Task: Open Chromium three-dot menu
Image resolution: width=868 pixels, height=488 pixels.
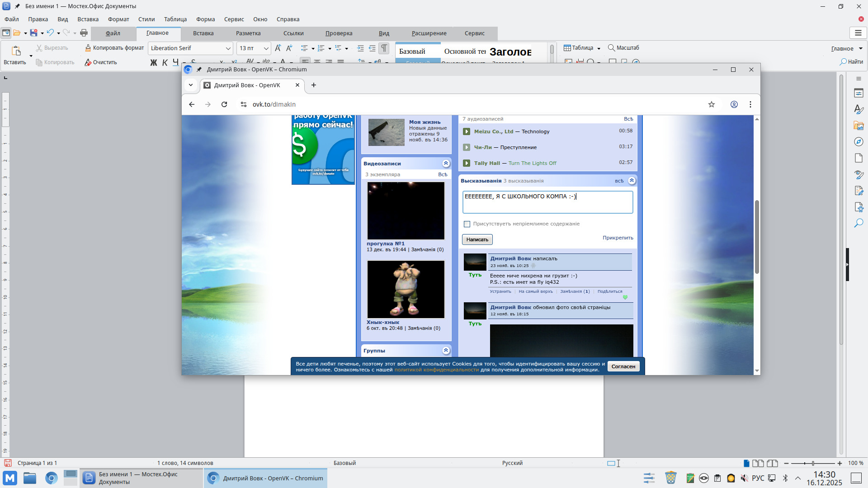Action: click(750, 104)
